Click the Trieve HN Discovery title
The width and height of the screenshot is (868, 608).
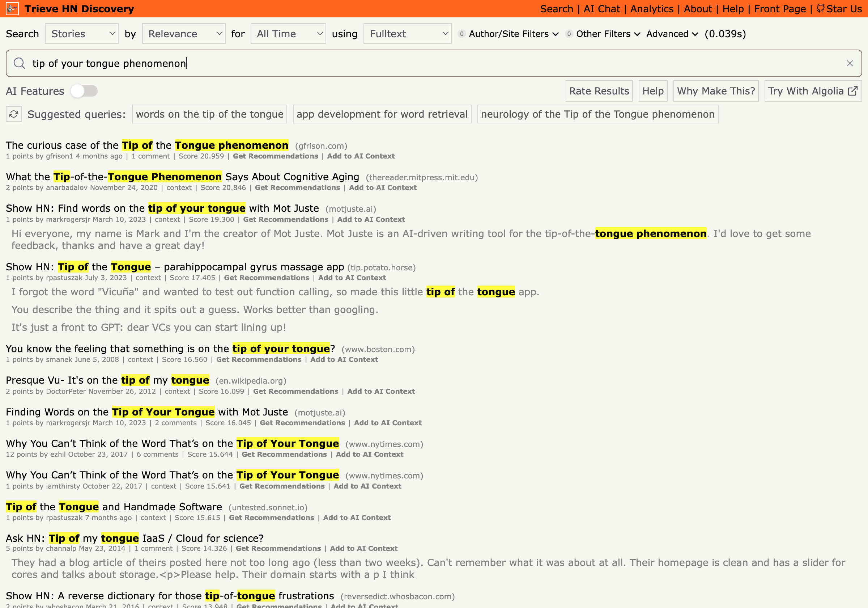coord(80,9)
